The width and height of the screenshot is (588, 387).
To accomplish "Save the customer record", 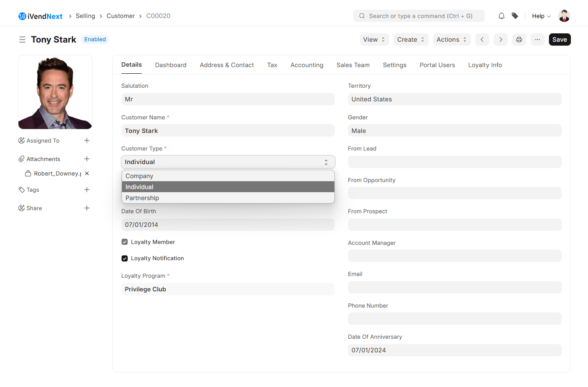I will pos(559,39).
